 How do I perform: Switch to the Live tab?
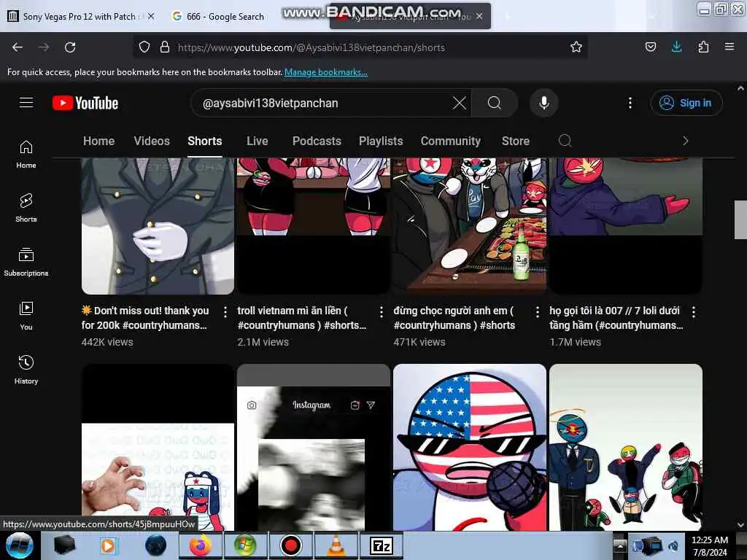(x=257, y=141)
